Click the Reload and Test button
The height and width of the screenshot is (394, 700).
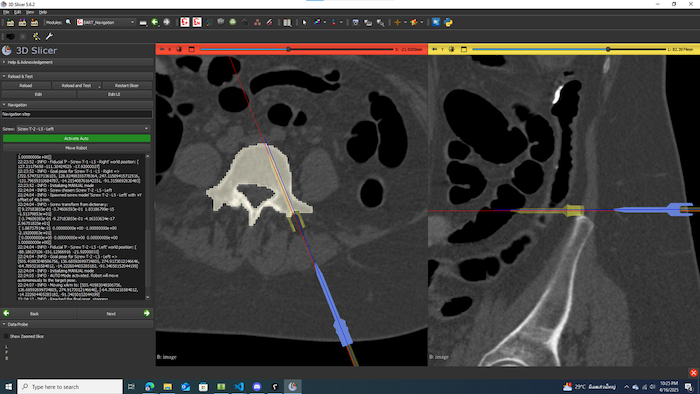click(76, 85)
